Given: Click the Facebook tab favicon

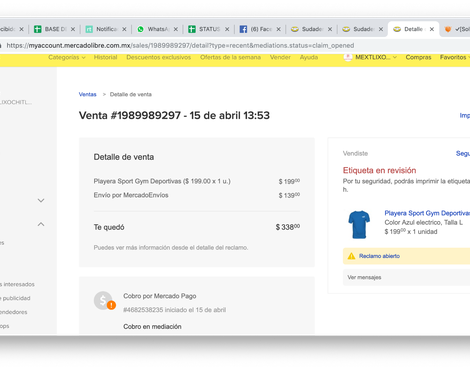Looking at the screenshot, I should point(243,29).
